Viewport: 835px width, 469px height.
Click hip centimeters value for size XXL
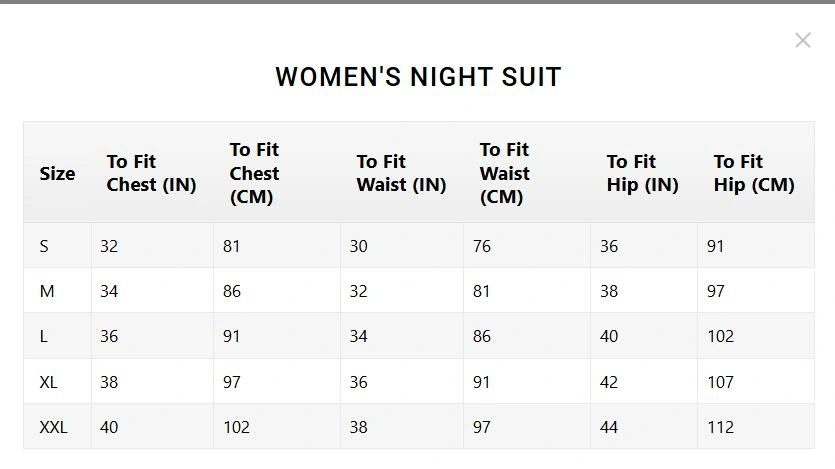(720, 427)
